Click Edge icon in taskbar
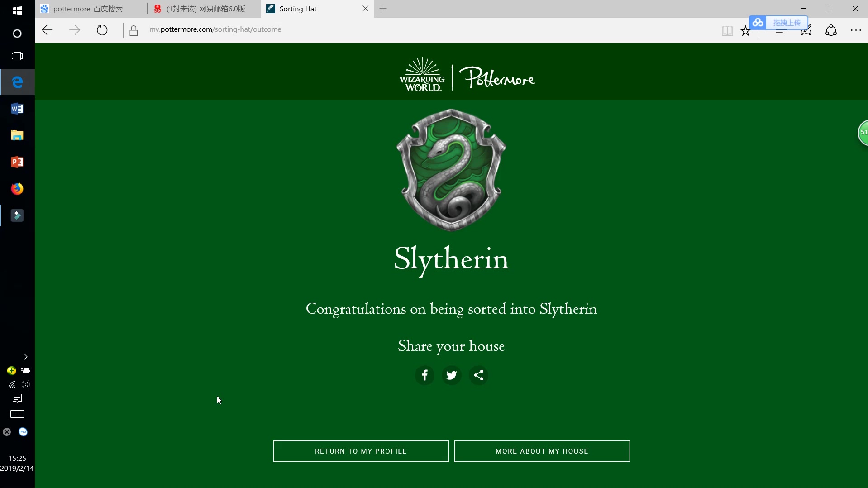Screen dimensions: 868x488 pyautogui.click(x=17, y=82)
